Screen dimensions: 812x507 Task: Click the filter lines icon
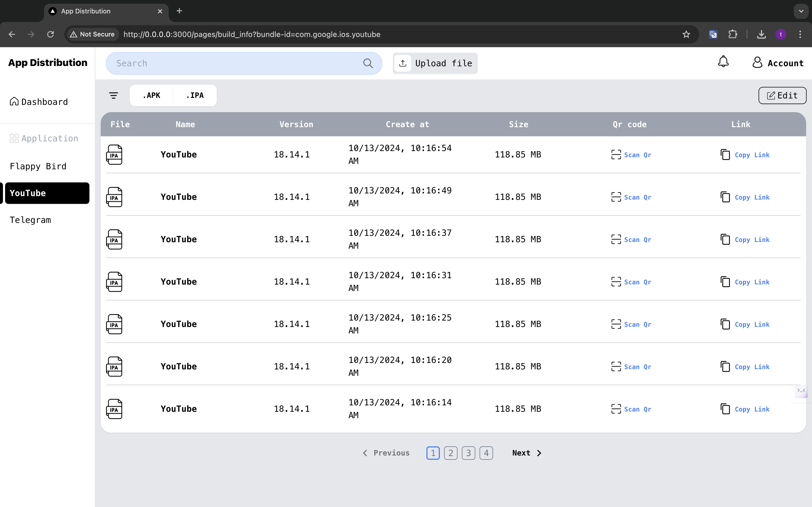tap(113, 95)
